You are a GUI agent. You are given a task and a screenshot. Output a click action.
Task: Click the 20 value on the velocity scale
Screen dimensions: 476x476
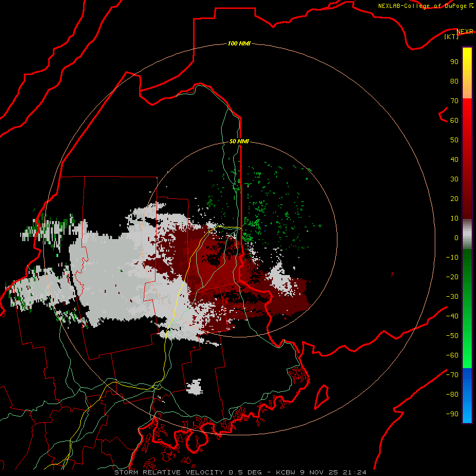coord(454,199)
